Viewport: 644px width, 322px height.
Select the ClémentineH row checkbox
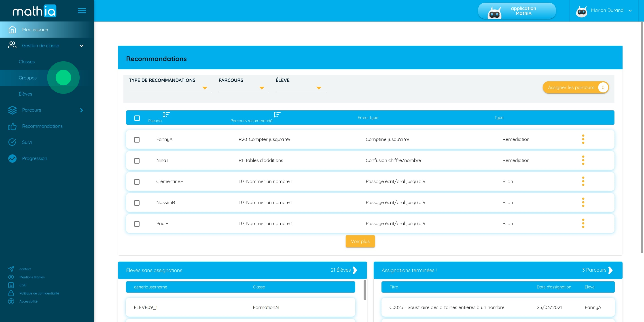click(x=137, y=182)
